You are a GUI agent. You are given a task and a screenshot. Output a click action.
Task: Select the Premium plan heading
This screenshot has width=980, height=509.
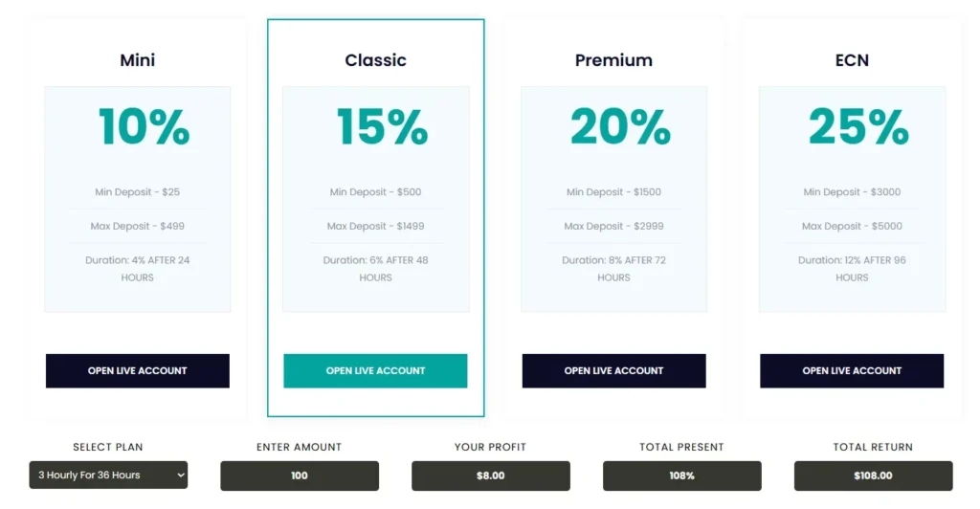[x=613, y=60]
